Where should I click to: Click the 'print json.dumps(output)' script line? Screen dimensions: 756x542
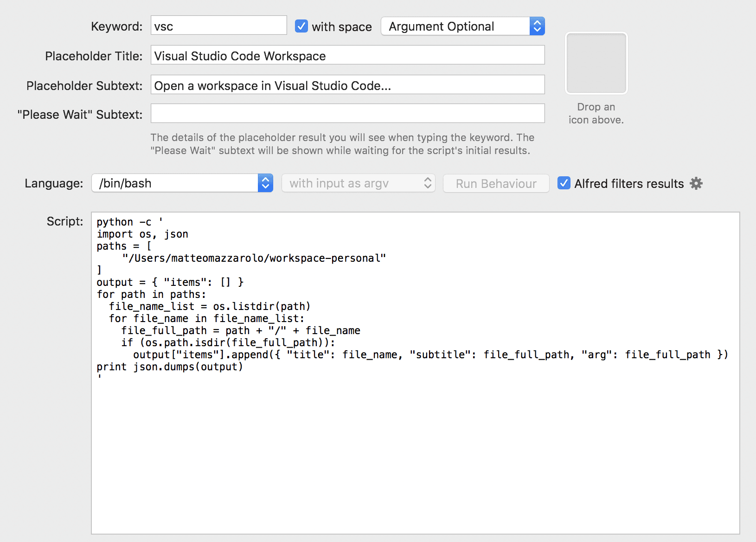tap(170, 367)
